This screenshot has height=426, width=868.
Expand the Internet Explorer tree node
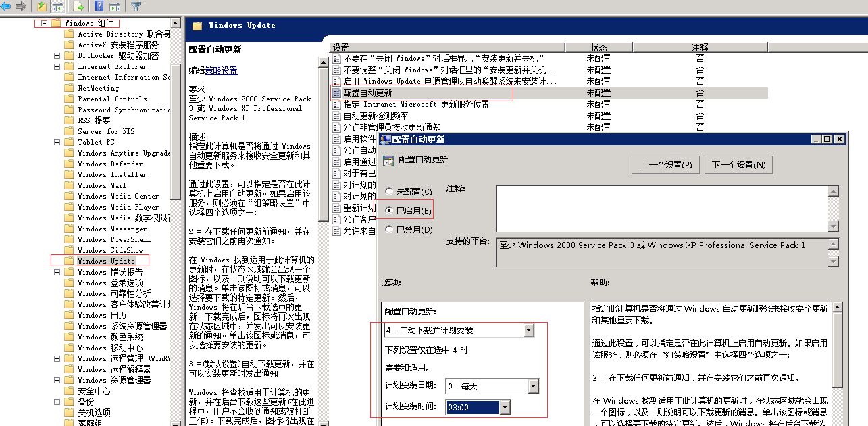(x=57, y=66)
